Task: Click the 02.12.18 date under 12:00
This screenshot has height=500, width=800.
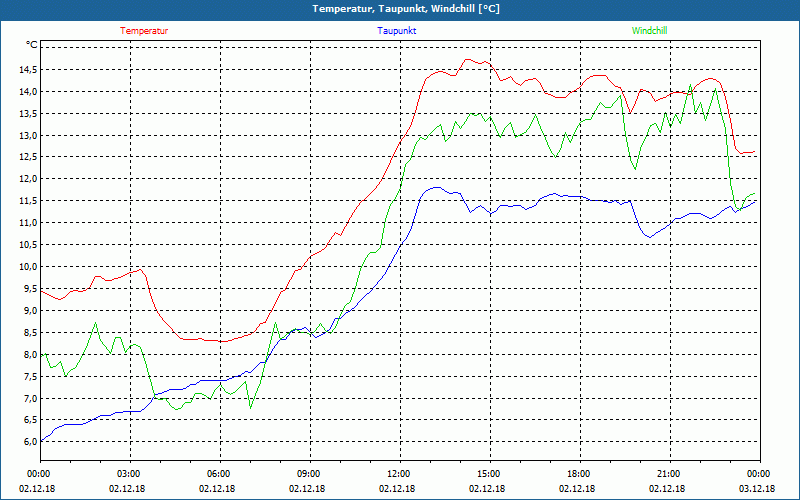Action: 397,488
